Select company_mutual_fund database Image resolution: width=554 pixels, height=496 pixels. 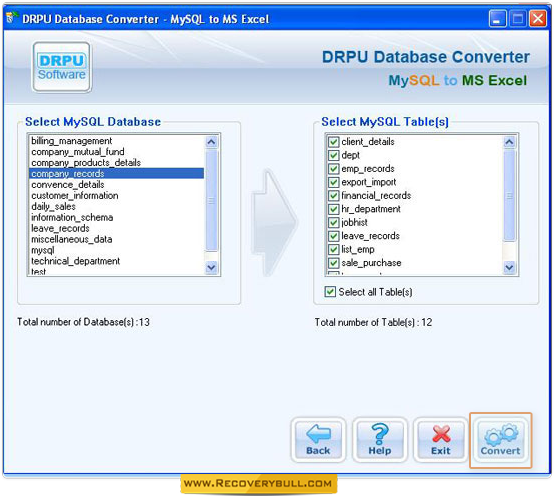[x=117, y=152]
